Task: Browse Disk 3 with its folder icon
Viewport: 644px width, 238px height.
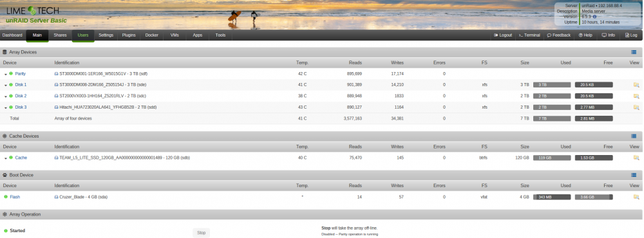Action: tap(636, 107)
